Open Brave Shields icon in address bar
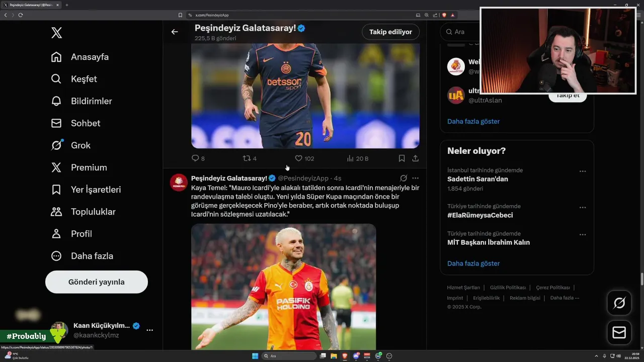The image size is (644, 362). (444, 15)
